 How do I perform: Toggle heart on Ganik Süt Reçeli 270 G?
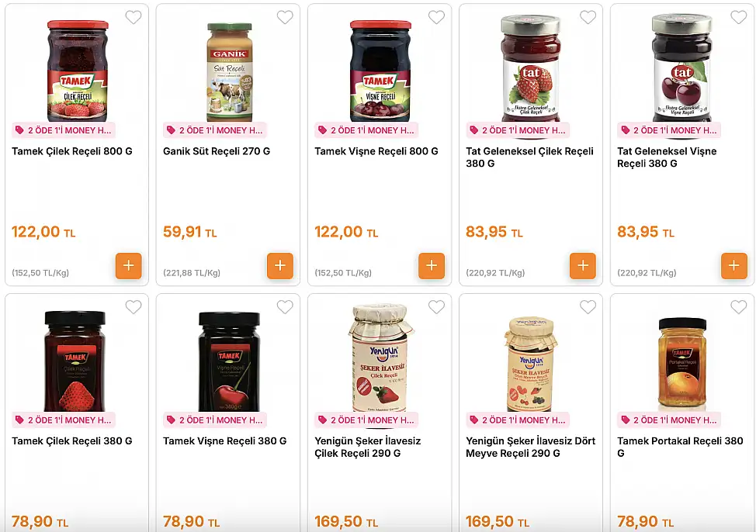(x=285, y=17)
